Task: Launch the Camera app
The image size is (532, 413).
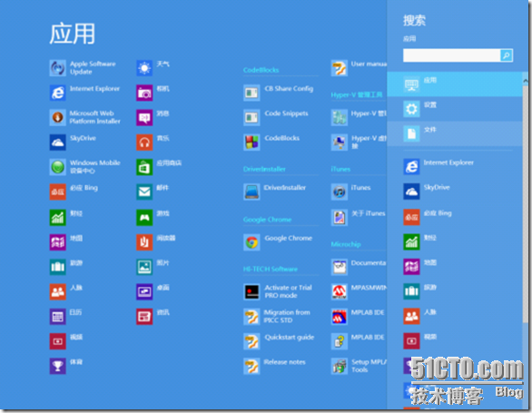Action: click(x=153, y=93)
